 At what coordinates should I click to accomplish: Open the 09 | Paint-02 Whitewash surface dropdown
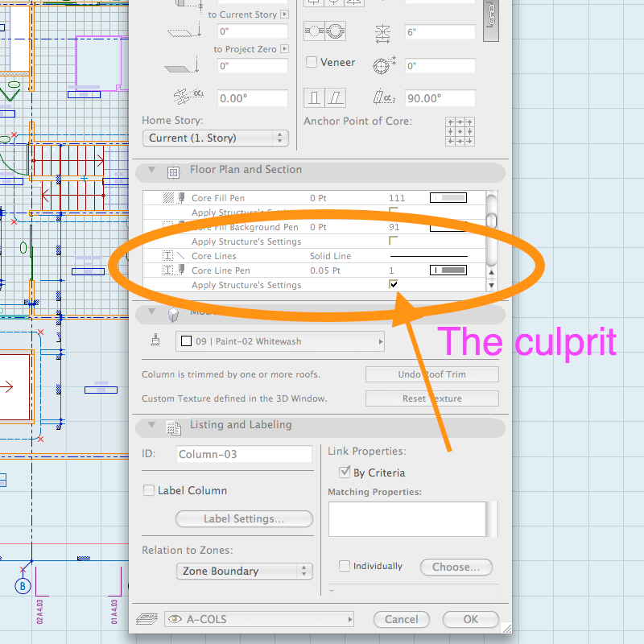click(x=280, y=341)
